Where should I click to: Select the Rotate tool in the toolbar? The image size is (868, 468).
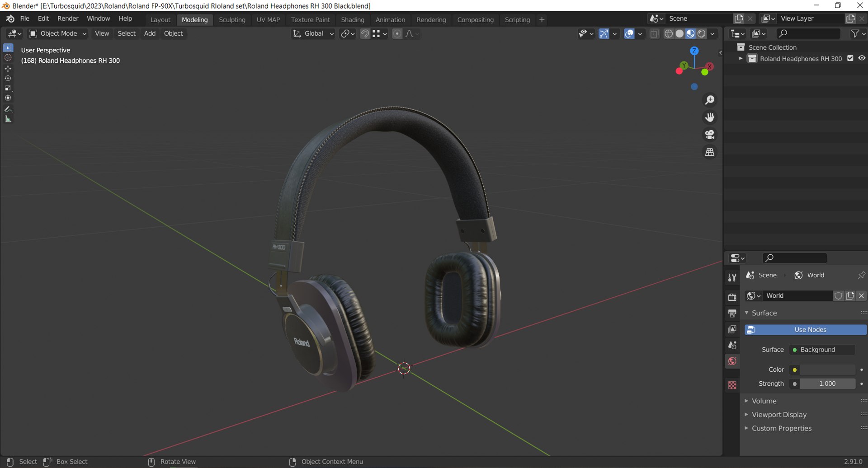pyautogui.click(x=8, y=78)
